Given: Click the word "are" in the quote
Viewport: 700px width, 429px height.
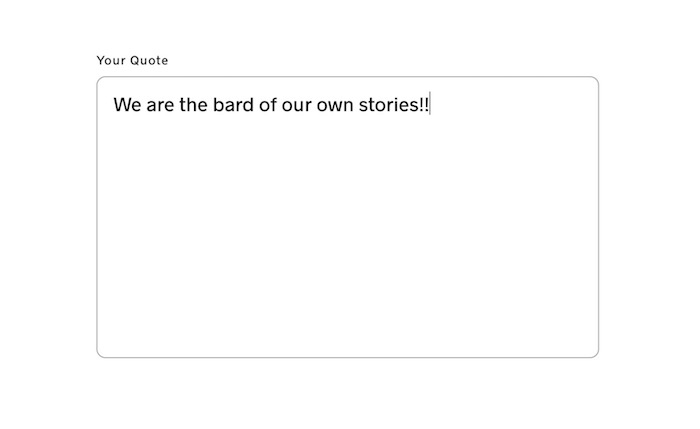Looking at the screenshot, I should point(160,106).
